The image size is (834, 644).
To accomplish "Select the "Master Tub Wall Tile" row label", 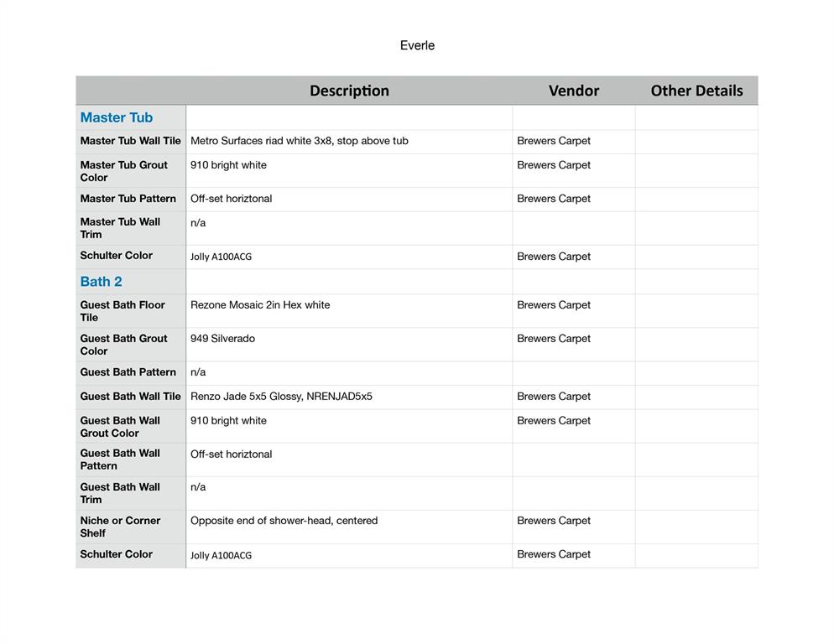I will (x=130, y=141).
